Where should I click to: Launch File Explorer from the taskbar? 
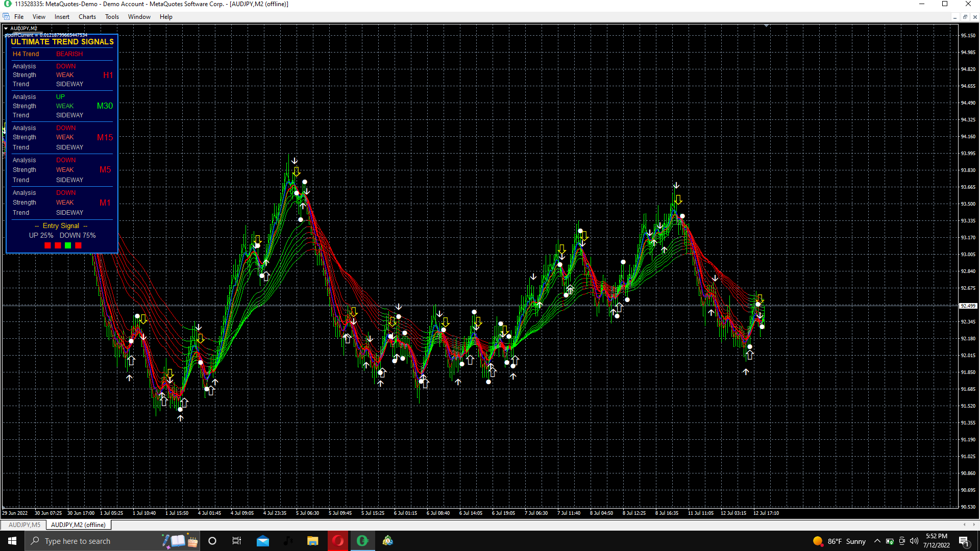[x=312, y=541]
